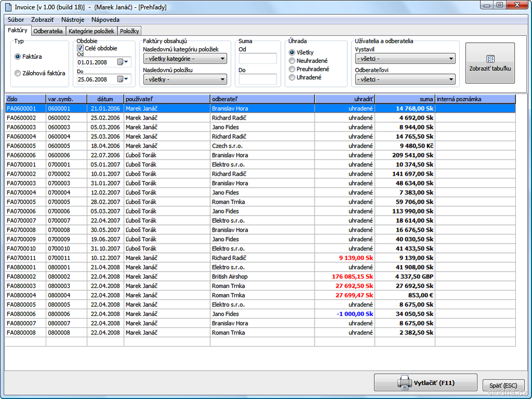Open the Nástroje menu

click(x=73, y=19)
